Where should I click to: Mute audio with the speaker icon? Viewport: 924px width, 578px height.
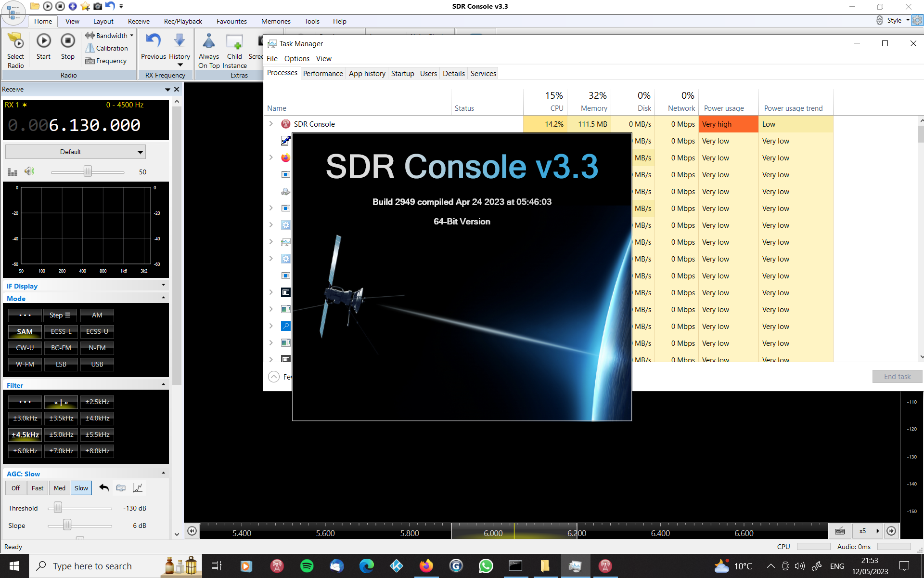pos(29,171)
